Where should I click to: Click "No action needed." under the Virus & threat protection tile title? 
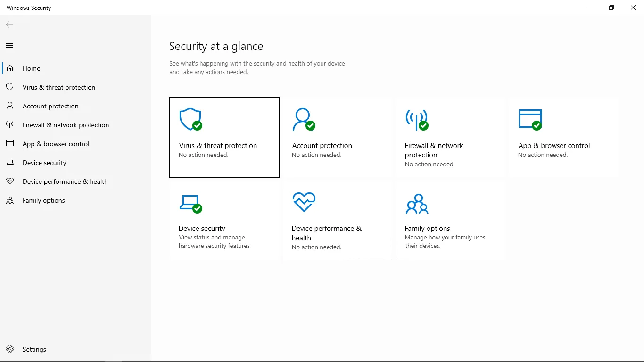pos(204,155)
